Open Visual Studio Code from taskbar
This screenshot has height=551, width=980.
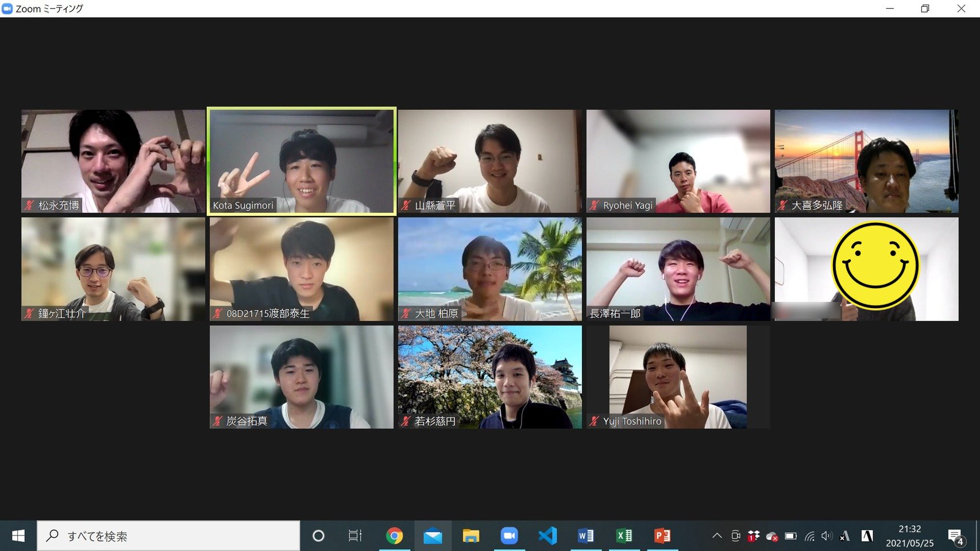coord(547,536)
